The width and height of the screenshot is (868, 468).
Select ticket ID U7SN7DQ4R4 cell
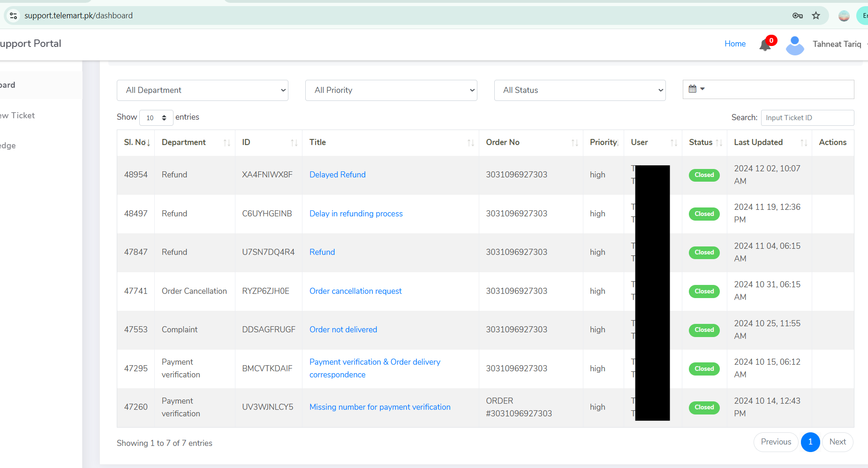268,252
